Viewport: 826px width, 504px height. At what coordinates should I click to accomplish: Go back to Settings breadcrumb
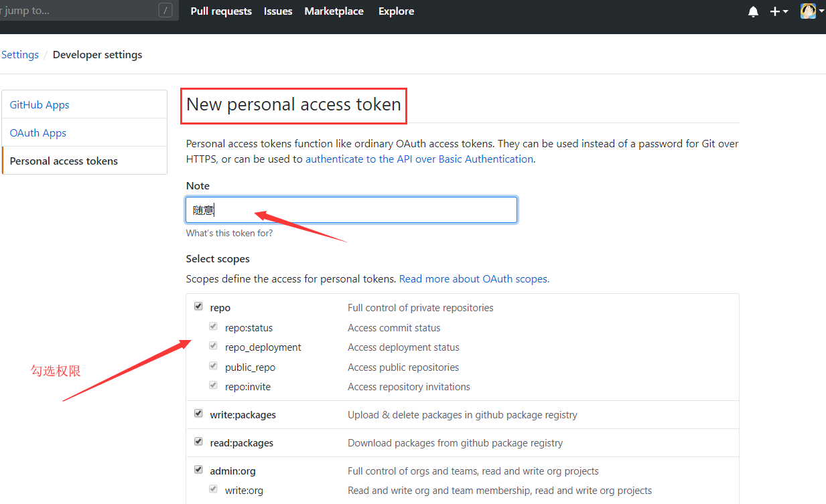point(20,55)
